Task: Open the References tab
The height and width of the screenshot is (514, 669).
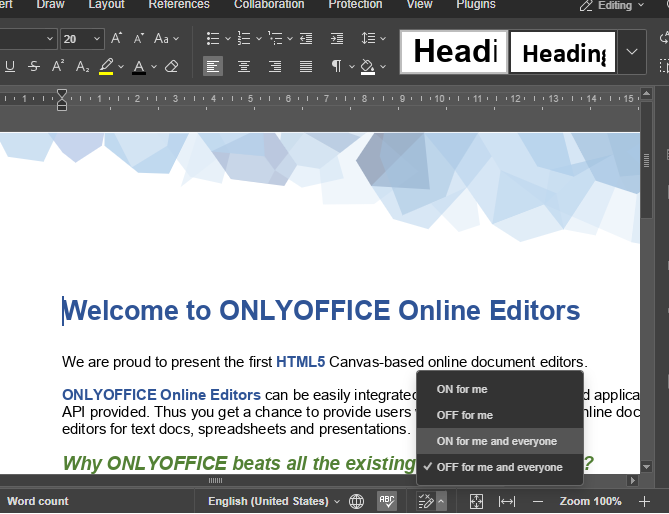Action: (179, 5)
